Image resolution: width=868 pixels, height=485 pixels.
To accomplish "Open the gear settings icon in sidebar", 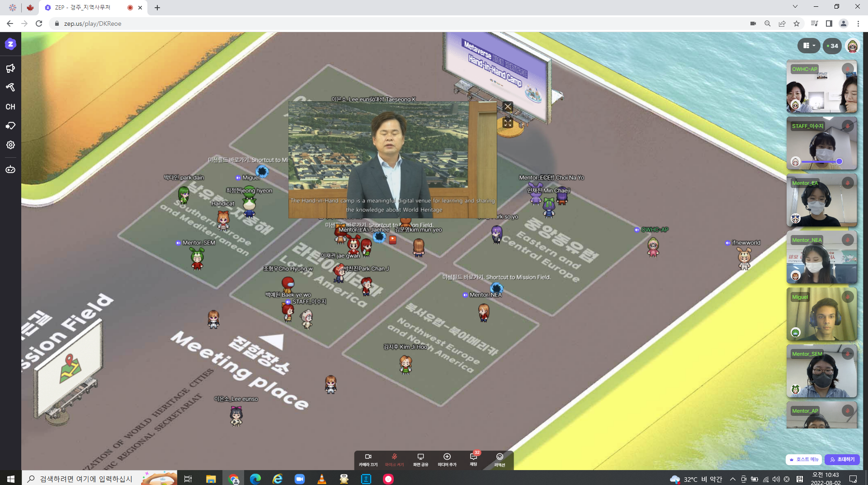I will pos(10,145).
